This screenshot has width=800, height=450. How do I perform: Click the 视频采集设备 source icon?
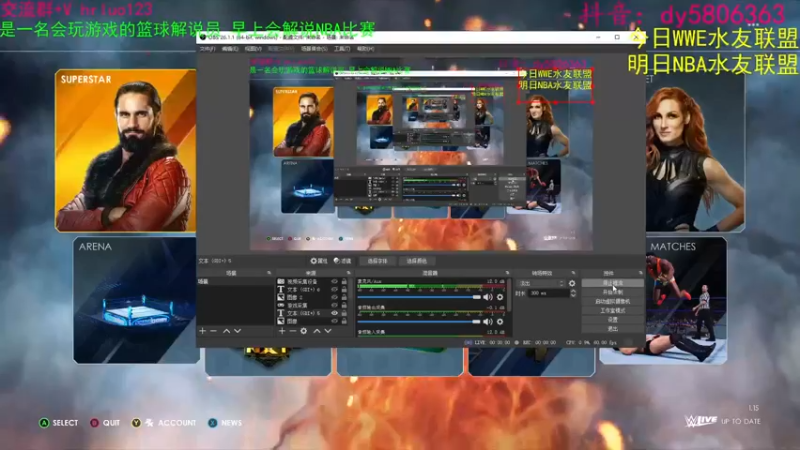point(281,282)
